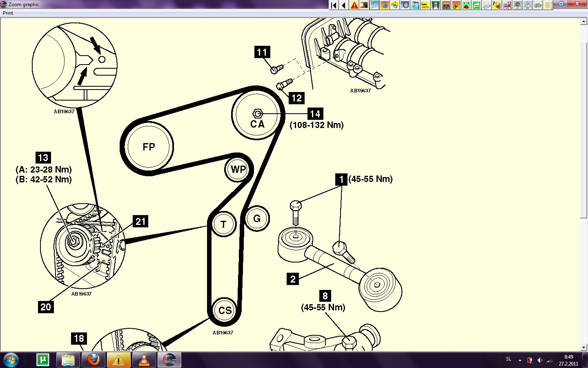The image size is (588, 368).
Task: Show hidden system tray icons
Action: point(520,360)
